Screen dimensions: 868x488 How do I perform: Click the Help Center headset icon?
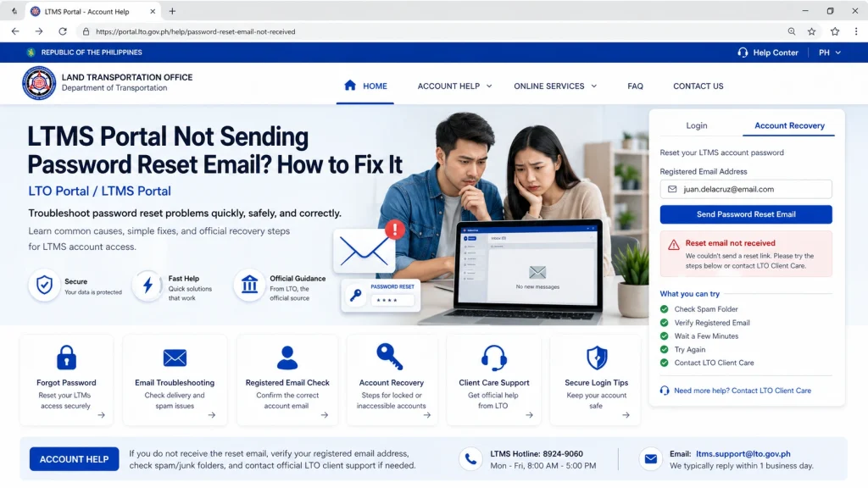743,53
